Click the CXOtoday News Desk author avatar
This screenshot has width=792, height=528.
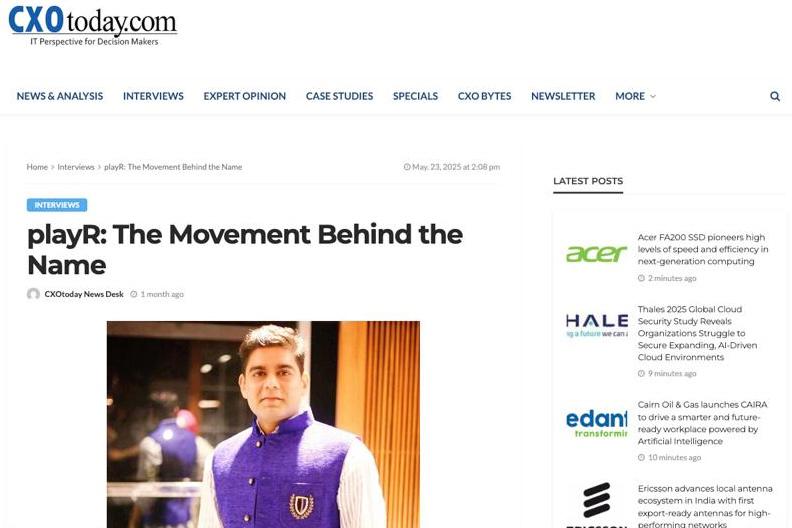click(x=33, y=294)
